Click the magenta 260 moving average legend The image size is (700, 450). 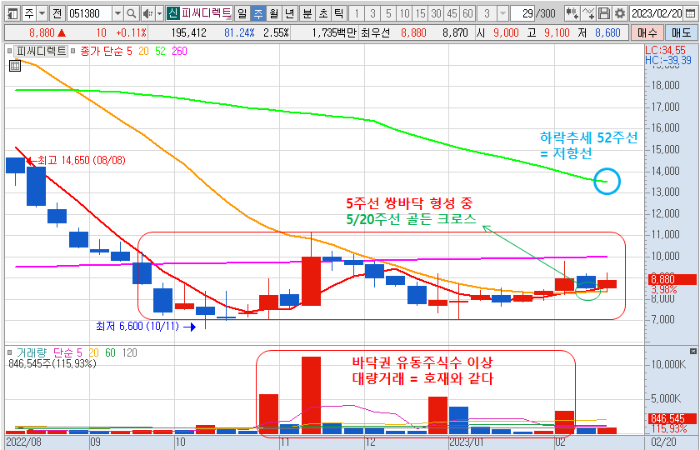(x=179, y=51)
